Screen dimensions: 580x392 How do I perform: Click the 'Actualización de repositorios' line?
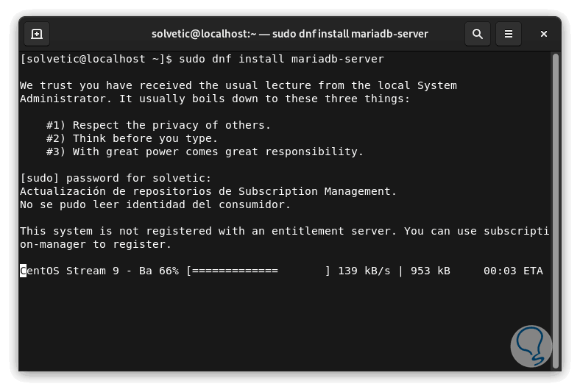tap(208, 191)
